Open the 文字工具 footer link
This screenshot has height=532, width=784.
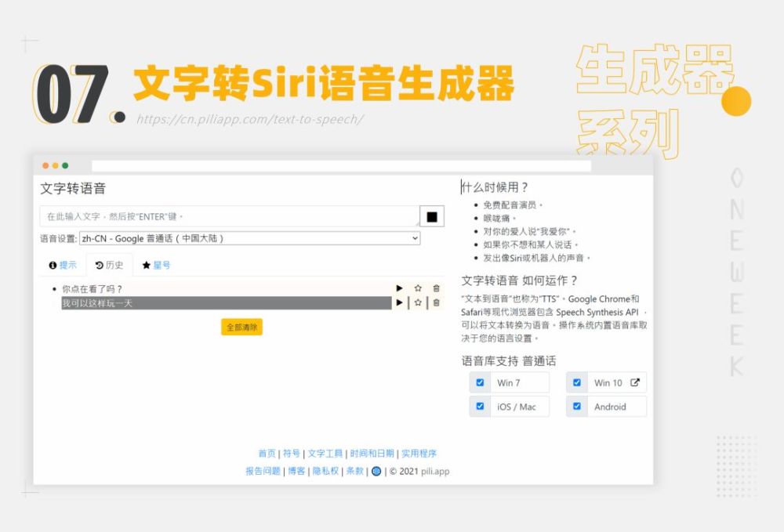click(x=325, y=454)
